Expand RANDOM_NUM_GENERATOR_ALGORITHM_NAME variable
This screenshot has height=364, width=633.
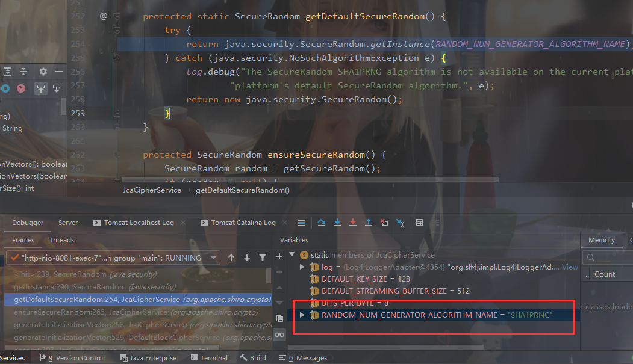302,315
